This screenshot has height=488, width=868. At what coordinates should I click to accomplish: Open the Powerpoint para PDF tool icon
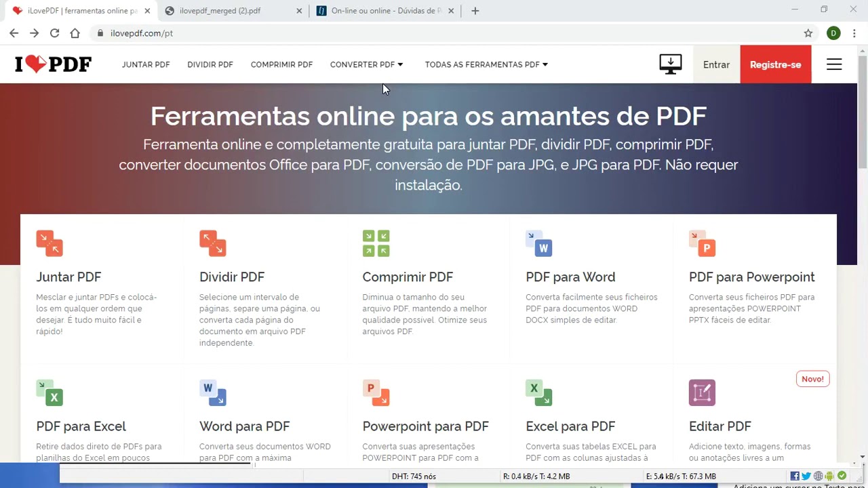[x=376, y=392]
